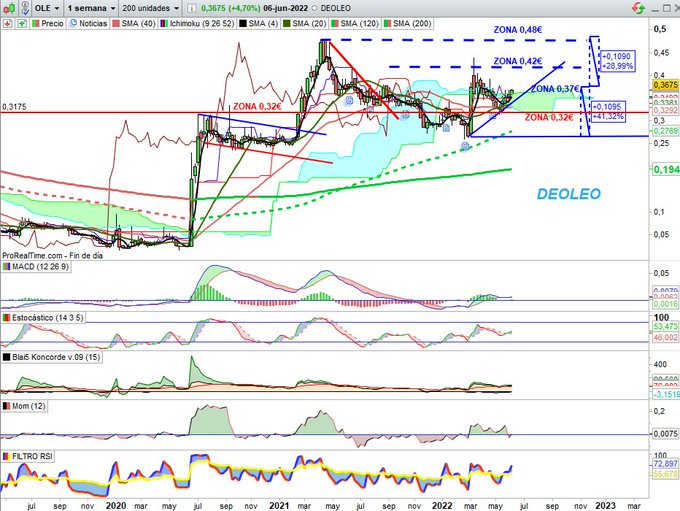Click the info icon beside the price quote
The height and width of the screenshot is (511, 680).
click(192, 8)
